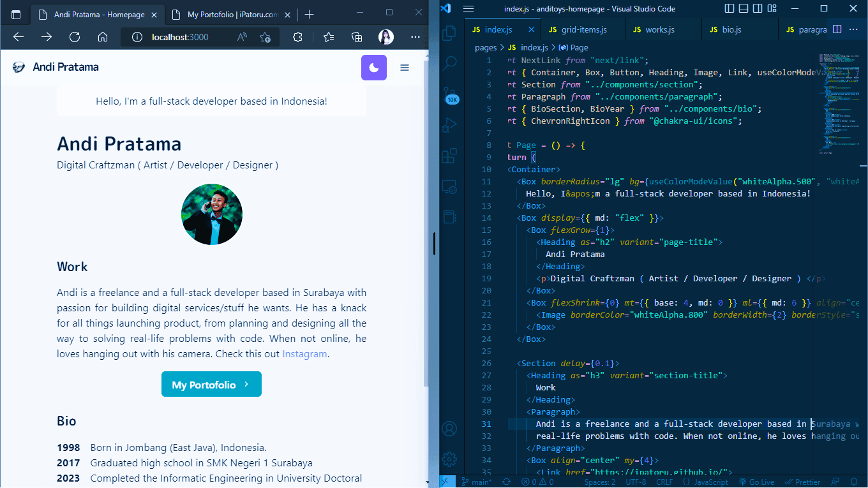Open Edge Extensions puzzle icon
Screen dimensions: 868x488
coord(297,37)
